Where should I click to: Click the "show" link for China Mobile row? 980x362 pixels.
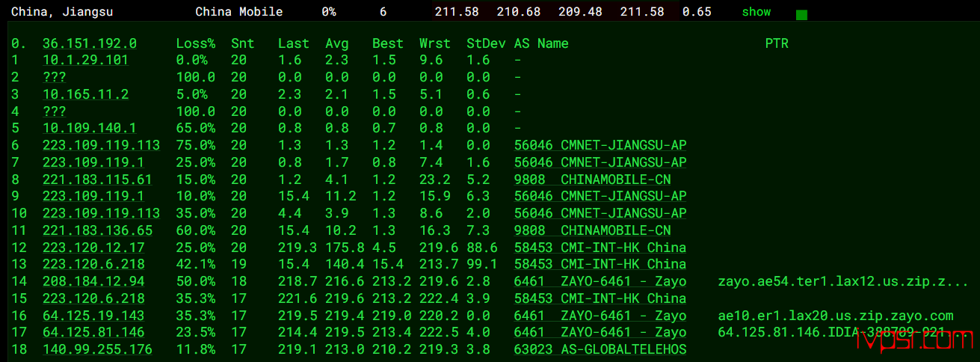point(756,12)
